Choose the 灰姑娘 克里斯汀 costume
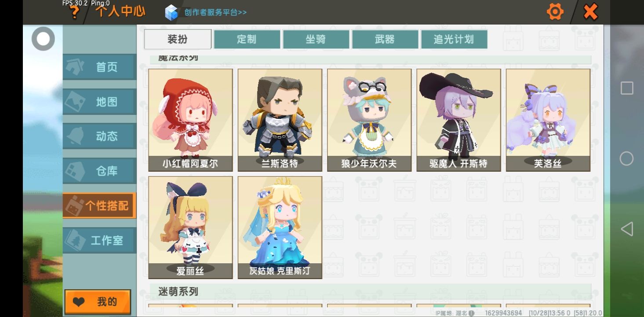 pyautogui.click(x=280, y=227)
